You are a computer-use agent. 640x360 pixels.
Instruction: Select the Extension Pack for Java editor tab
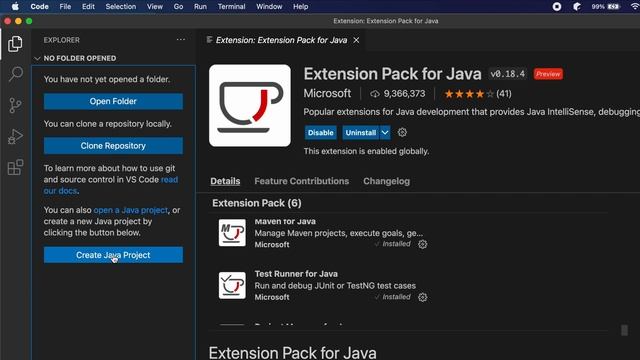click(x=282, y=40)
